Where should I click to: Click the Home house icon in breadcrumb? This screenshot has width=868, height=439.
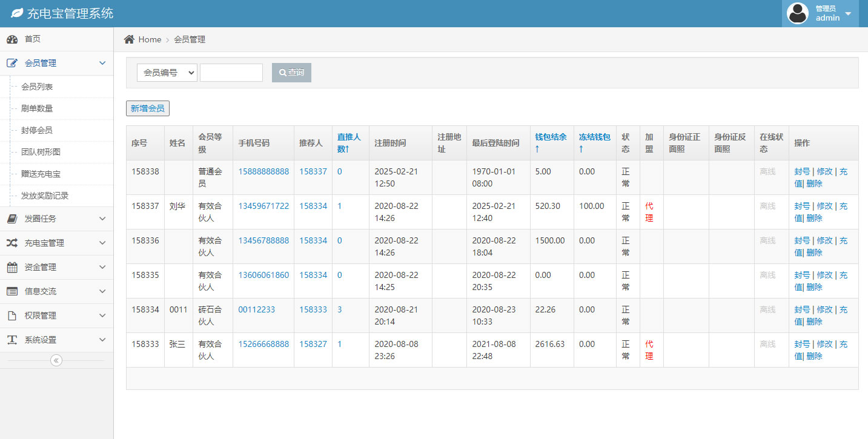tap(129, 39)
